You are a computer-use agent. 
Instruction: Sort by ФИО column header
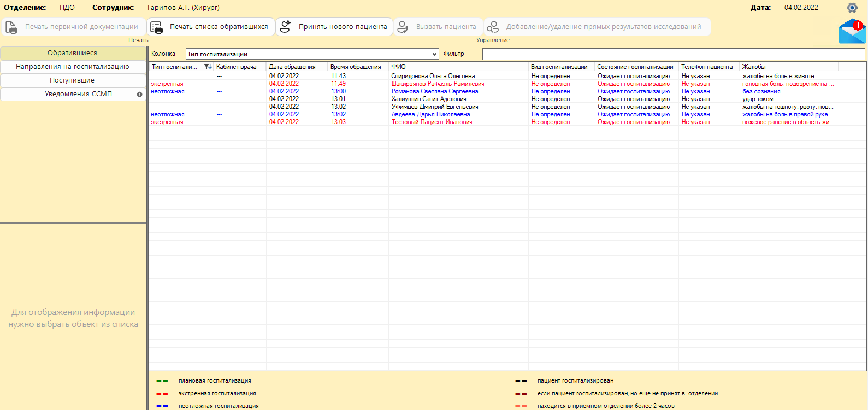tap(458, 67)
